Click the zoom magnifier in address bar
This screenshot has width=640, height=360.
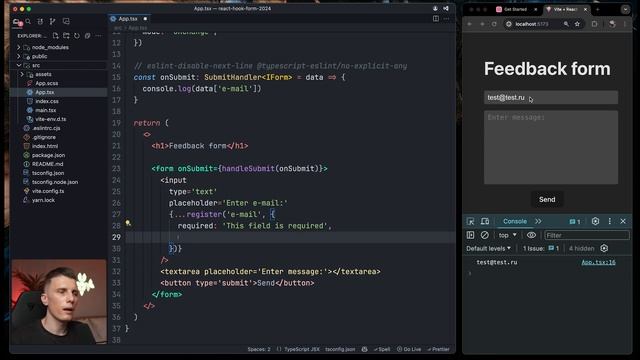pos(566,24)
